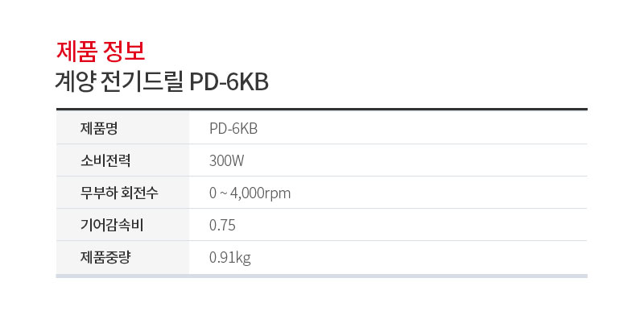Click the 제품명 label cell
This screenshot has width=644, height=328.
pyautogui.click(x=122, y=128)
